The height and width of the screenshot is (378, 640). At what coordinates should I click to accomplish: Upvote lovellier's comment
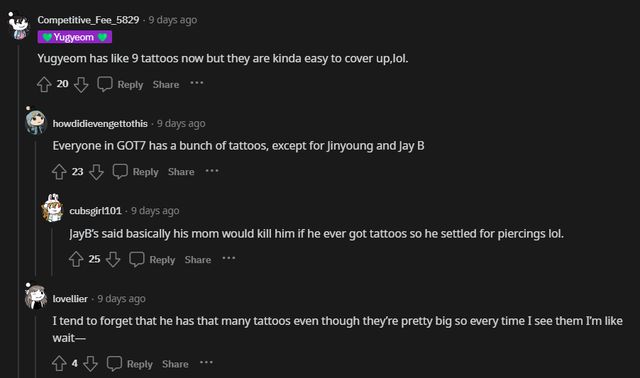59,363
